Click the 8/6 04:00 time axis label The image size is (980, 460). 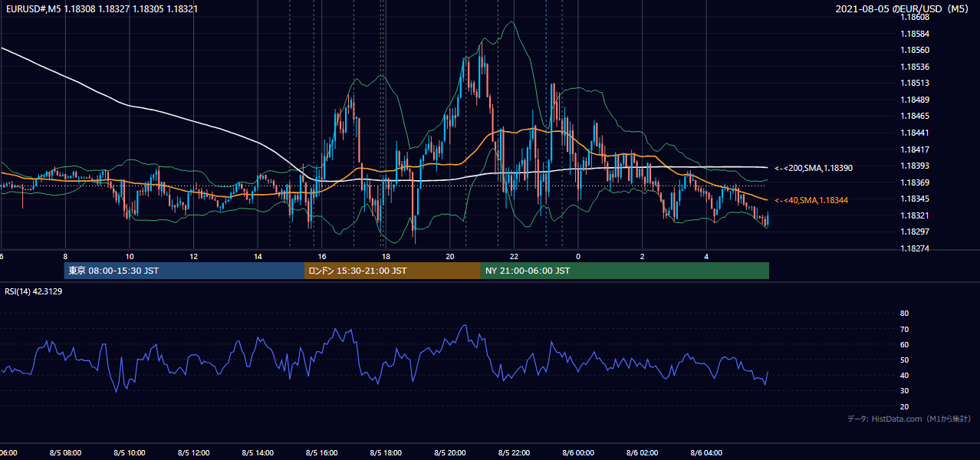tap(706, 453)
